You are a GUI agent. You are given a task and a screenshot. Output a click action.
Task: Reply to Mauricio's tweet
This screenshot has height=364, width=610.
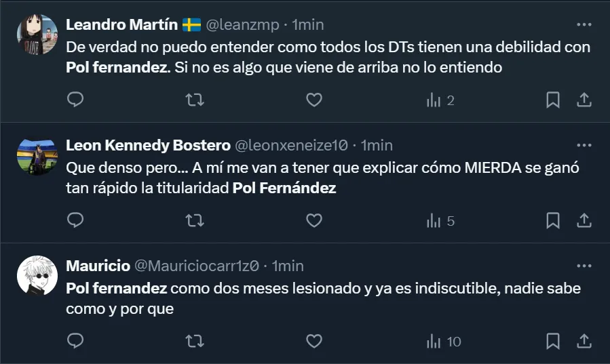[x=76, y=341]
